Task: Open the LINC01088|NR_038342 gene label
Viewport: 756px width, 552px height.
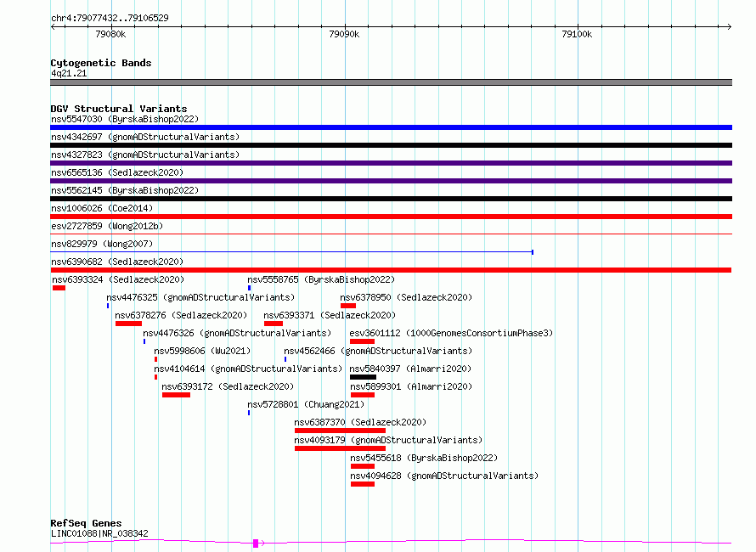Action: point(99,533)
